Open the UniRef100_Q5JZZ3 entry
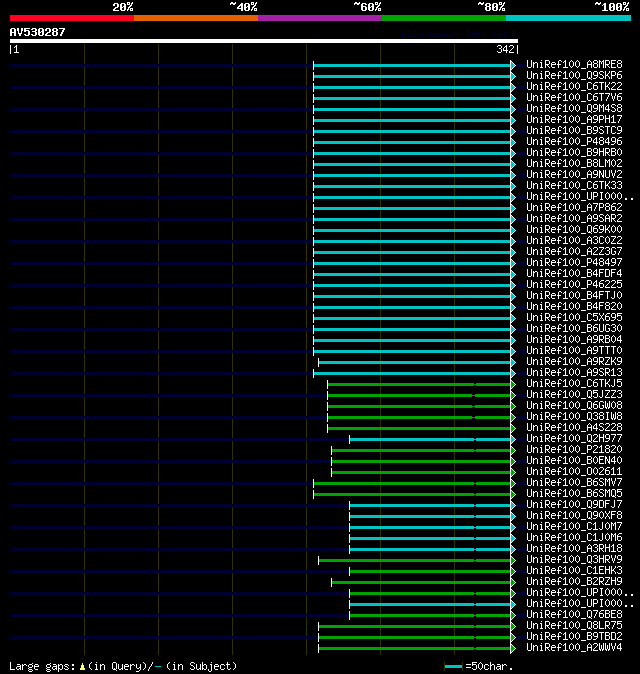The image size is (640, 674). (x=574, y=394)
